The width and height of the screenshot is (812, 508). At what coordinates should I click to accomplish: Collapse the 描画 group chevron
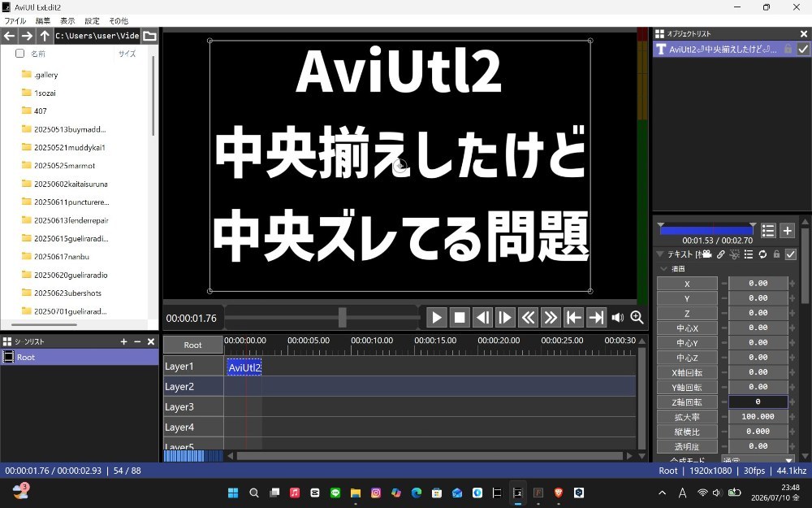point(663,268)
